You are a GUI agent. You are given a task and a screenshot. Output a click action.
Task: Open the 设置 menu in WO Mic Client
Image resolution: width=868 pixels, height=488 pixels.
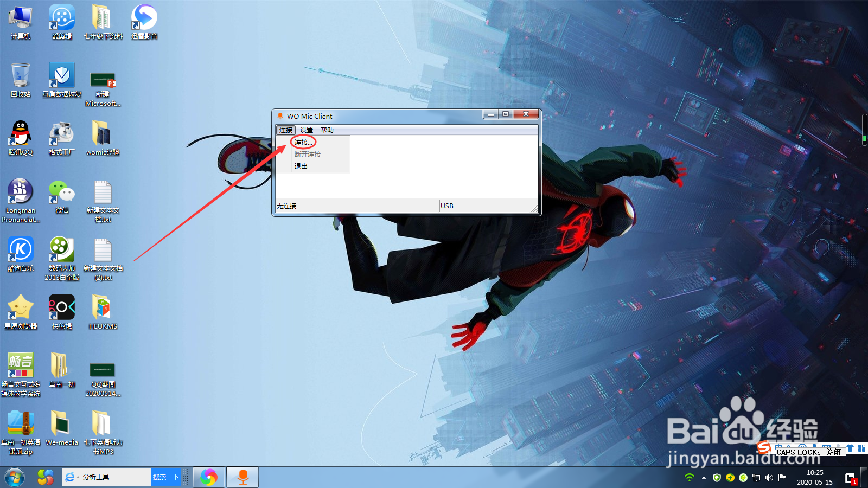click(x=307, y=130)
